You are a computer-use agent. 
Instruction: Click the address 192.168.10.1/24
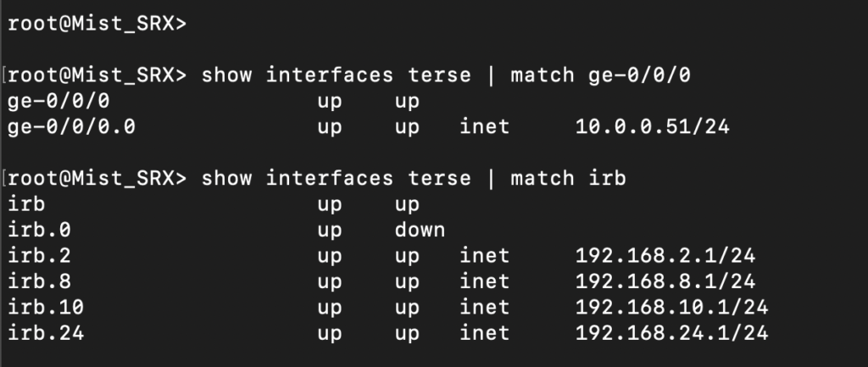672,306
